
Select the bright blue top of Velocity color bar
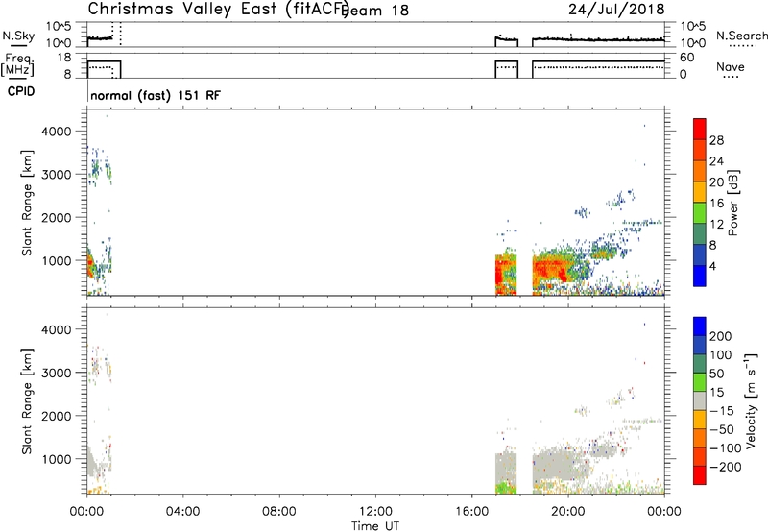tap(700, 326)
